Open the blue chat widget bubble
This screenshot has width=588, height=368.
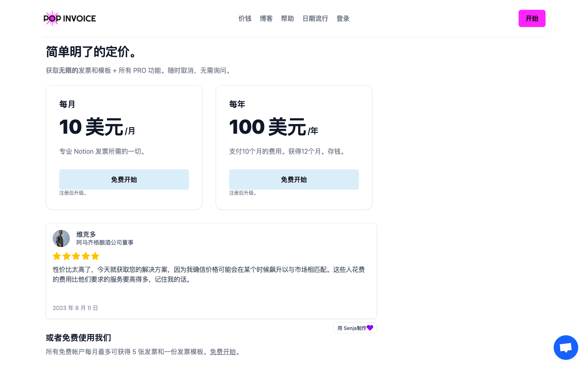point(566,348)
